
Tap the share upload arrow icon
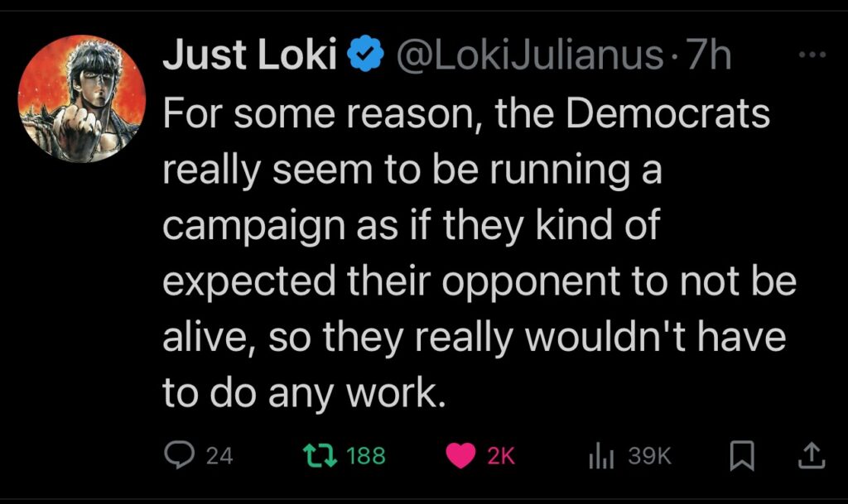point(811,454)
